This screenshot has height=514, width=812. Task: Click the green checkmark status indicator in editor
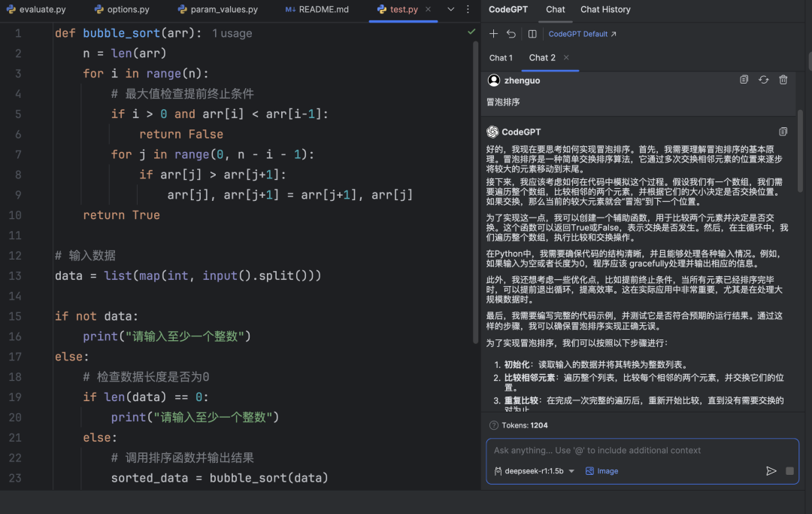[x=471, y=32]
